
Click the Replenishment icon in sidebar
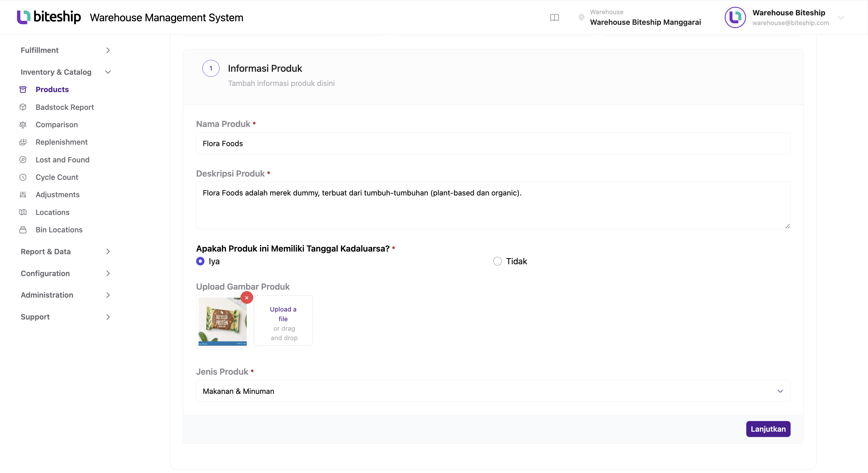point(23,142)
